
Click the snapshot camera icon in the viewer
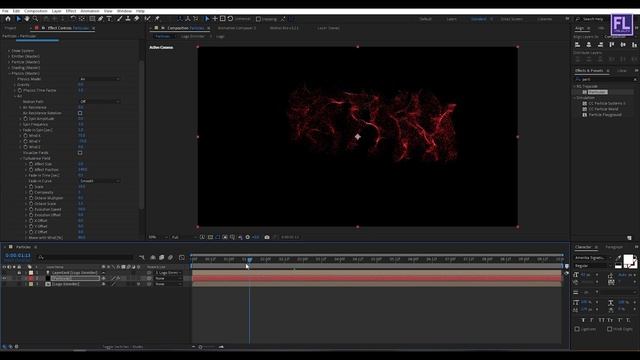(267, 237)
